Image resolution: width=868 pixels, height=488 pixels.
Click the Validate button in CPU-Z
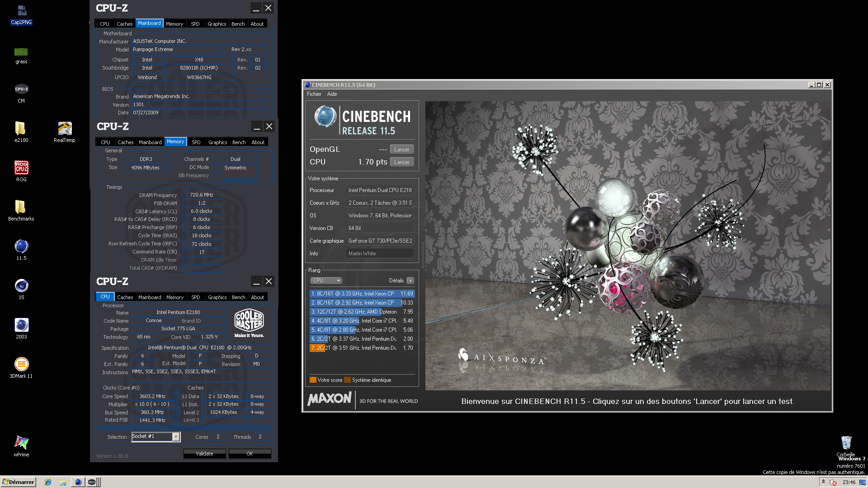click(x=204, y=454)
